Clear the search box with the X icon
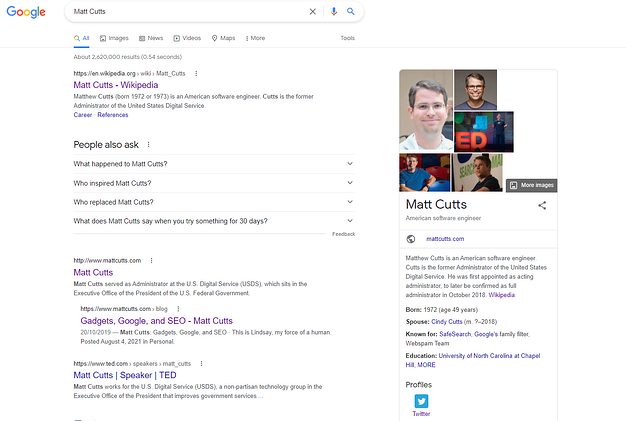The image size is (626, 421). pyautogui.click(x=313, y=12)
